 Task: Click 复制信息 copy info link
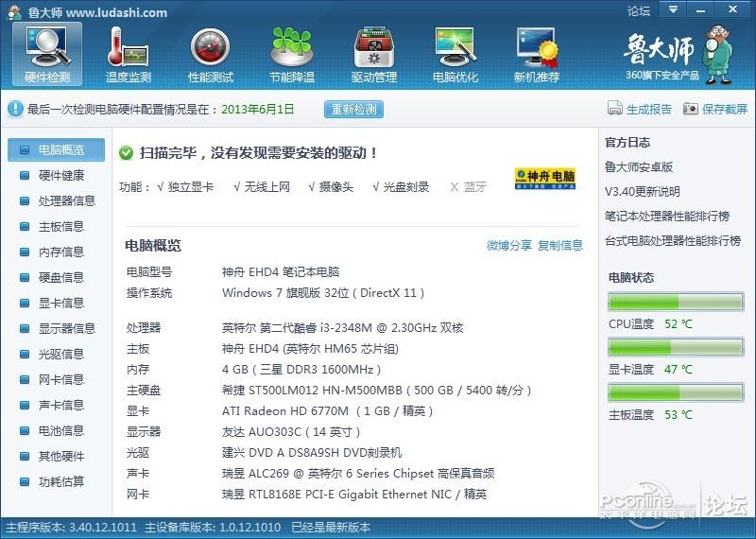(x=560, y=245)
